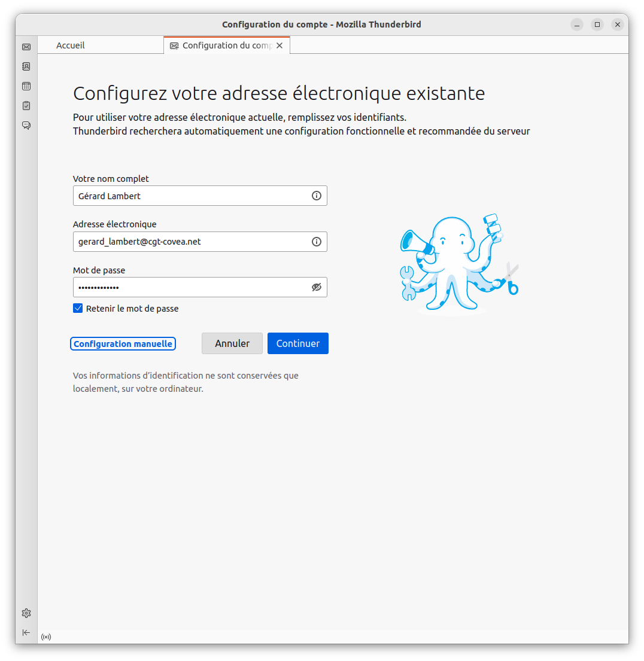
Task: Collapse the spaces toolbar
Action: 26,632
